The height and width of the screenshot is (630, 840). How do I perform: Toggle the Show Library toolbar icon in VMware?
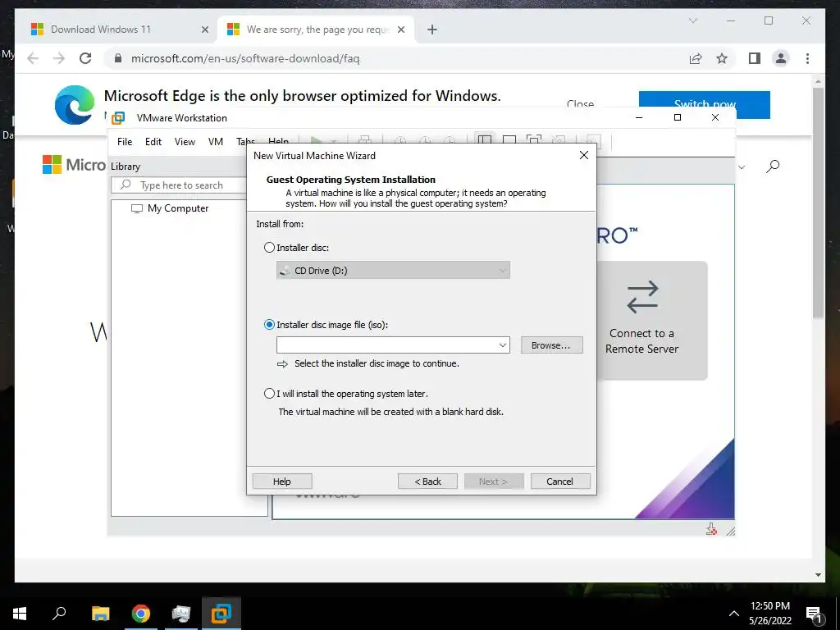point(485,140)
